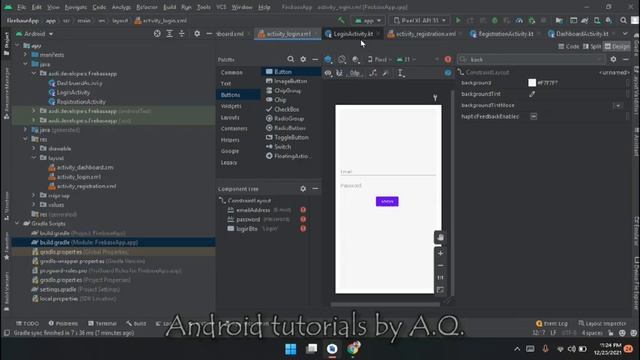Open Project panel gear options

(197, 34)
